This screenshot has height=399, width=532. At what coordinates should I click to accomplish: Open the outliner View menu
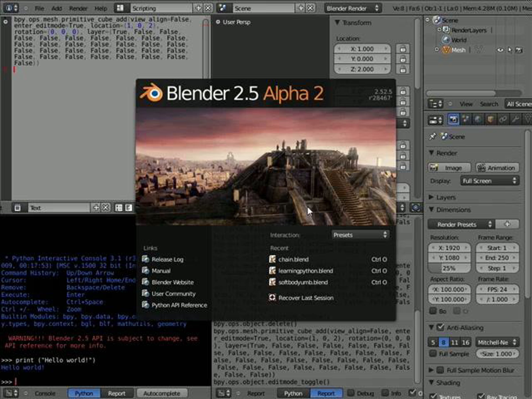466,104
